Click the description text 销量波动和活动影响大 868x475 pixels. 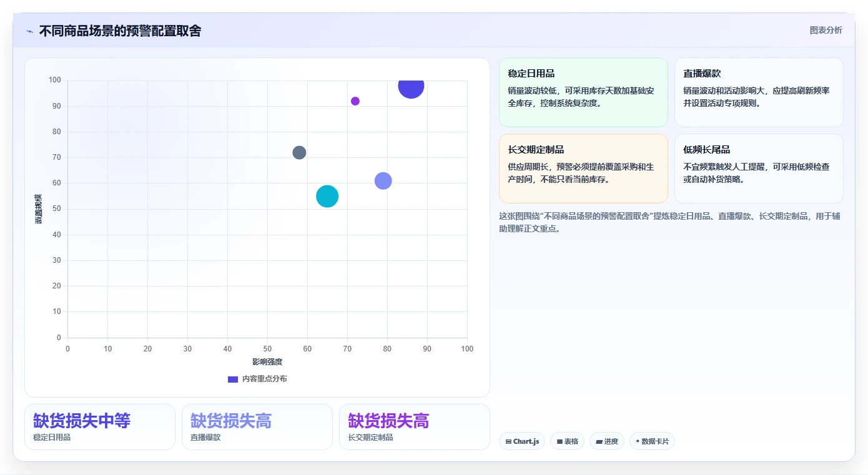pos(756,97)
